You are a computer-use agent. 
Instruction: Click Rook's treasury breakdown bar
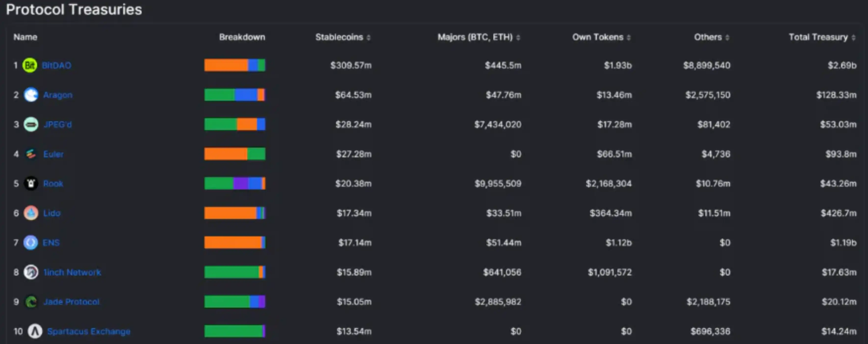pos(235,184)
